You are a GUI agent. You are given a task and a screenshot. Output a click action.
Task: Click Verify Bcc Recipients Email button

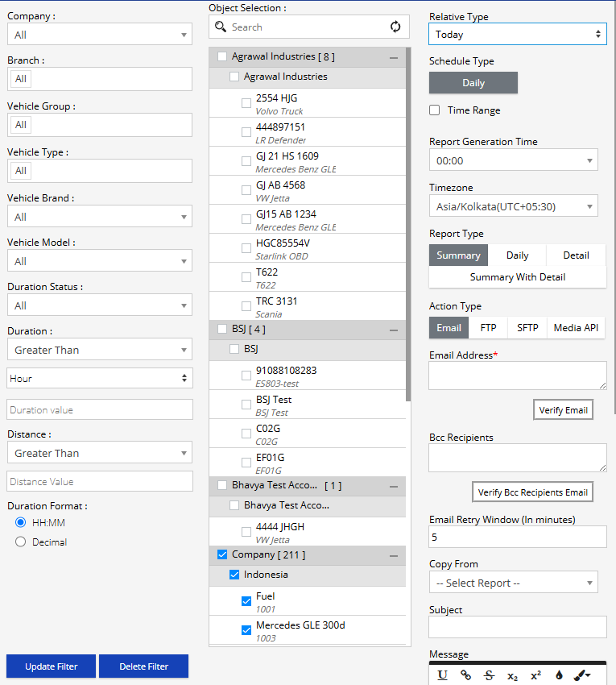pos(532,492)
